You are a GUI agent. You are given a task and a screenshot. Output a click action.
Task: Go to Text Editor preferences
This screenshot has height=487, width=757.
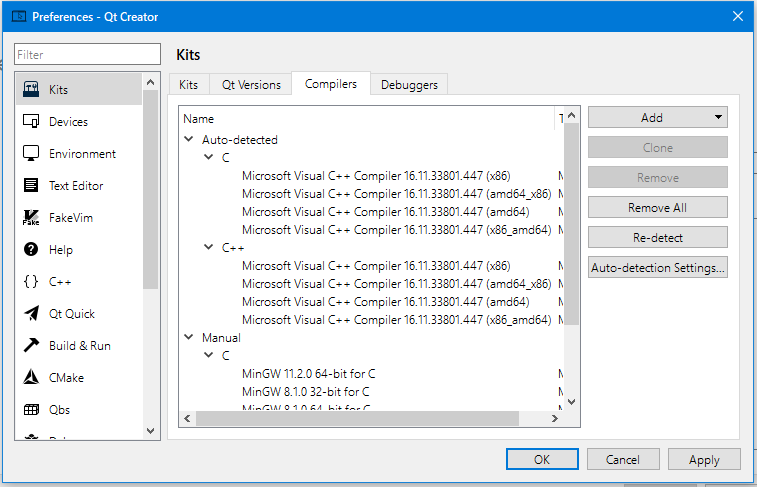tap(76, 186)
